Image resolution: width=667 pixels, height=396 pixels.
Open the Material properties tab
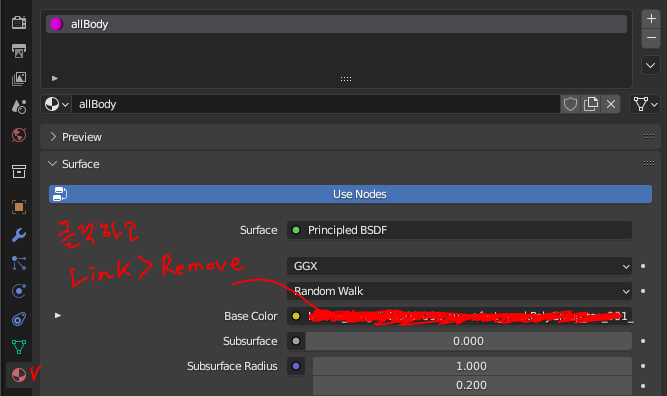pyautogui.click(x=19, y=375)
